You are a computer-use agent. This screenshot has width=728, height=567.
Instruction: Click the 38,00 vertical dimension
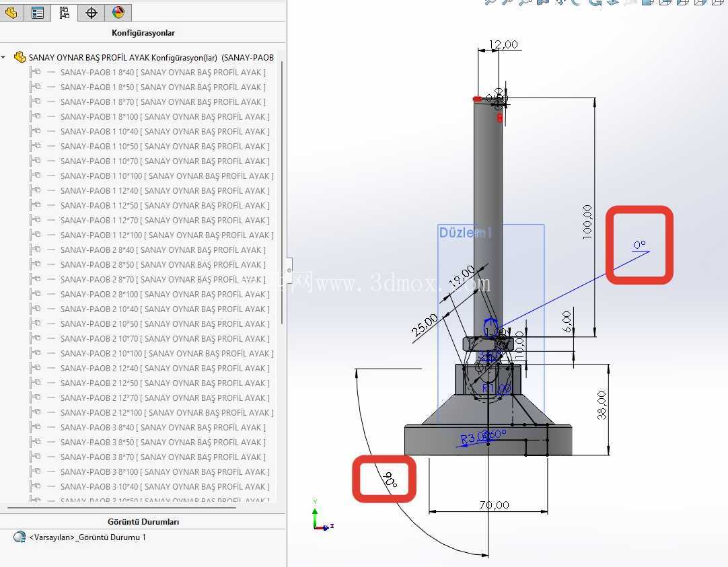[x=602, y=405]
